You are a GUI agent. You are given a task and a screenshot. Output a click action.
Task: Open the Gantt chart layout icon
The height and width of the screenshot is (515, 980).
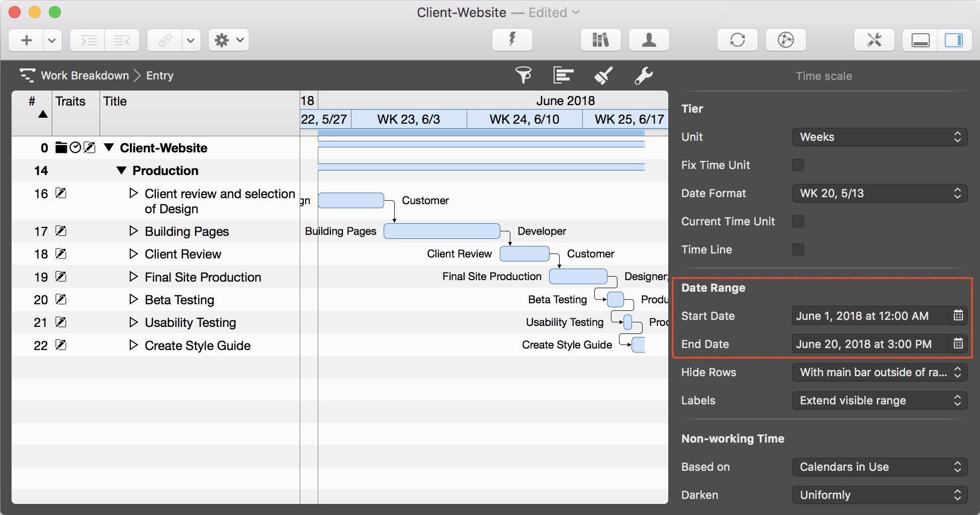[563, 75]
